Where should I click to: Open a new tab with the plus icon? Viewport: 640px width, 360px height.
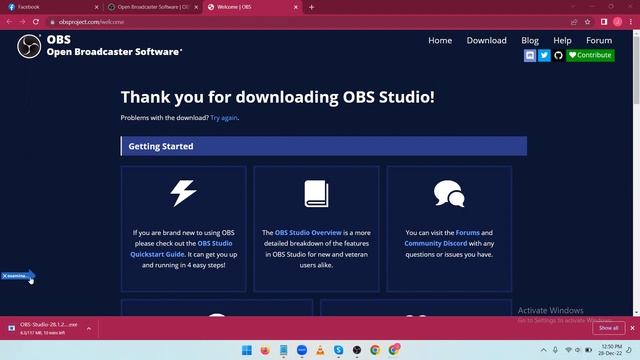pos(311,7)
